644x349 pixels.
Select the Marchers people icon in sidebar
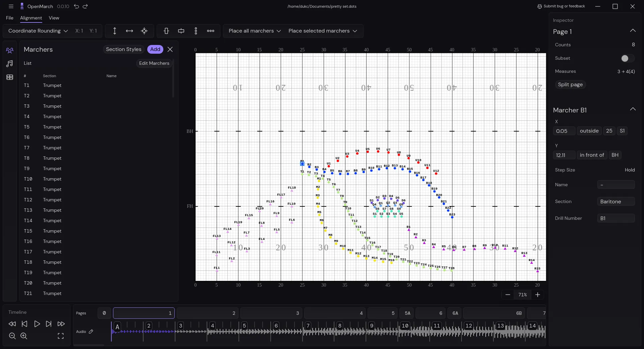[x=10, y=50]
